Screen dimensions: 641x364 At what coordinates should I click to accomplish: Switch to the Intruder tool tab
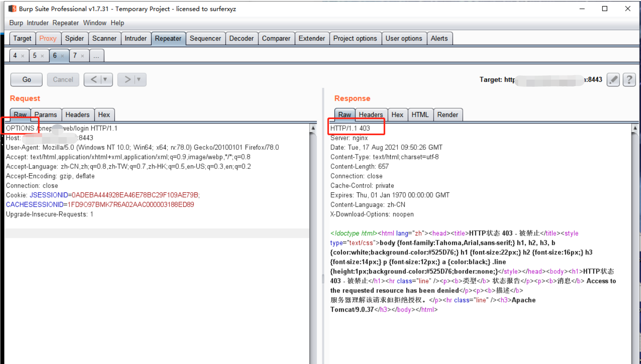pos(135,38)
